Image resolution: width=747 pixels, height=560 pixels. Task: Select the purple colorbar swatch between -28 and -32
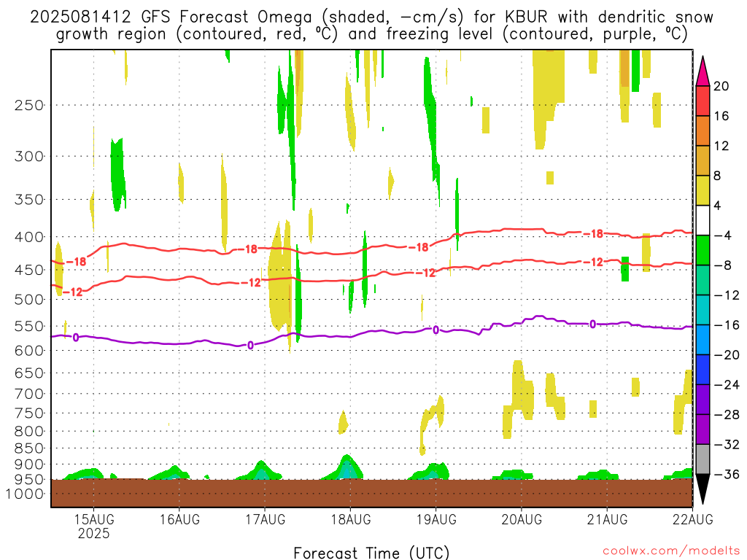point(703,429)
